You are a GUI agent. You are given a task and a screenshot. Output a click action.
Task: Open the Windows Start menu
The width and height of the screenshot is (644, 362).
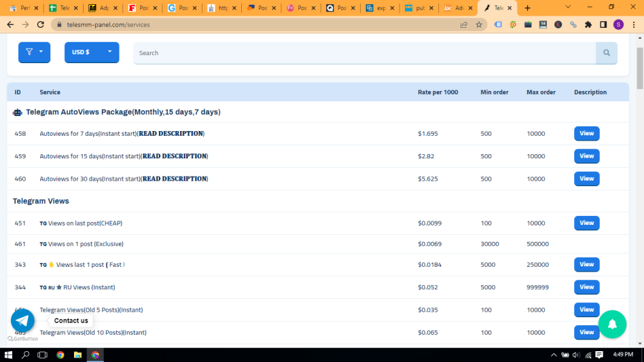tap(8, 355)
